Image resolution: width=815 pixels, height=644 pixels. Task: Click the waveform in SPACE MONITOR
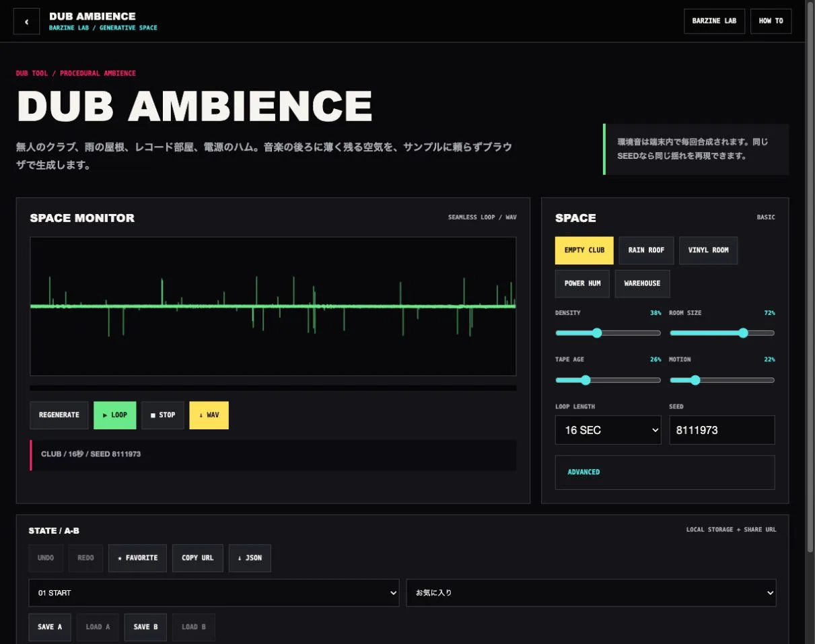(x=273, y=306)
